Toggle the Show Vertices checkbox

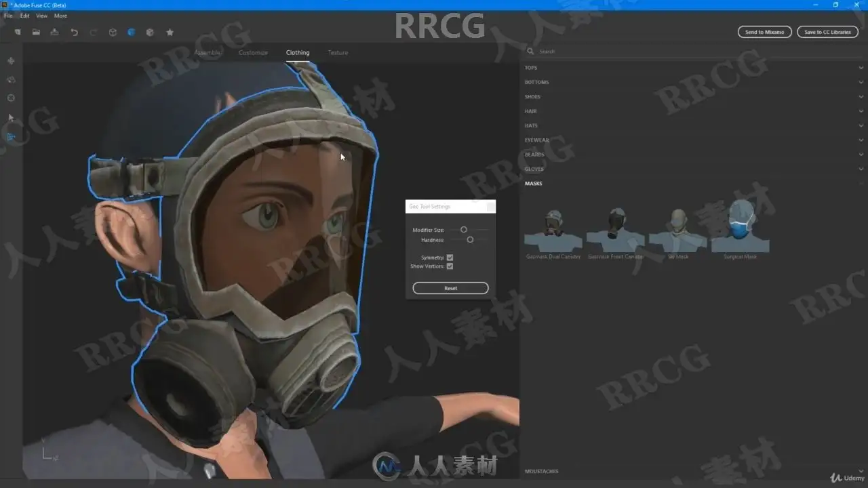[x=450, y=266]
